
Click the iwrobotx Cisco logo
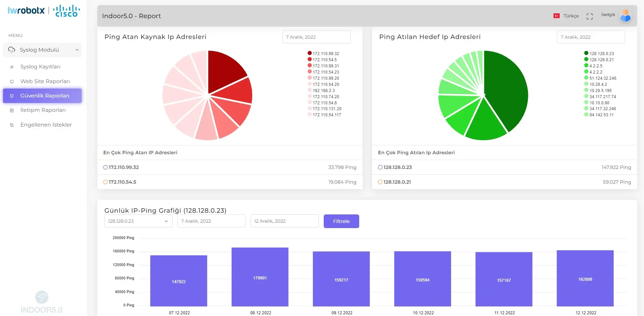(x=44, y=11)
